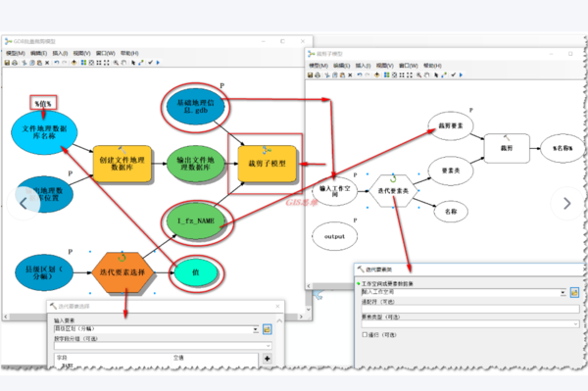Click the Print icon in right model toolbar
Screen dimensions: 588x391
pos(318,75)
